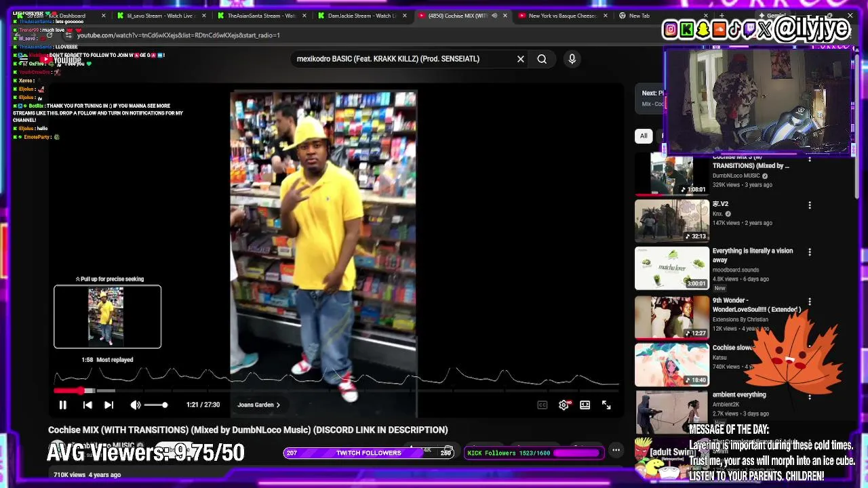The height and width of the screenshot is (488, 868).
Task: Click the New badge under moodboard.sounds
Action: tap(719, 288)
